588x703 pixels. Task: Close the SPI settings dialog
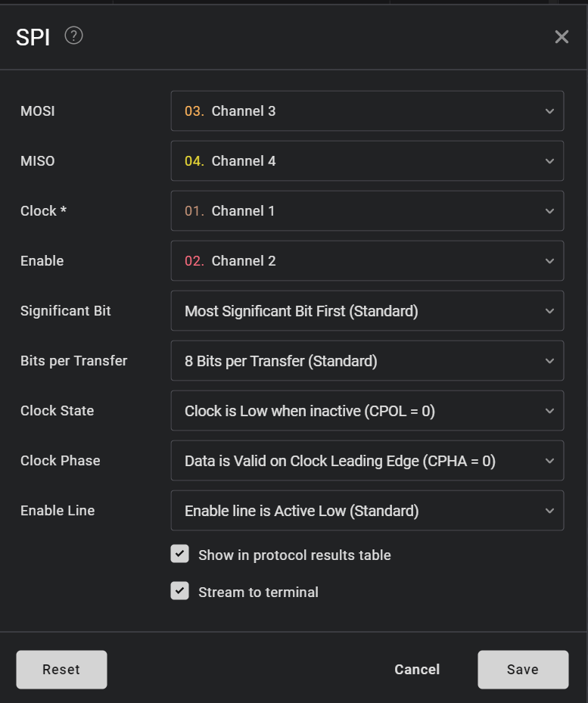pos(562,37)
